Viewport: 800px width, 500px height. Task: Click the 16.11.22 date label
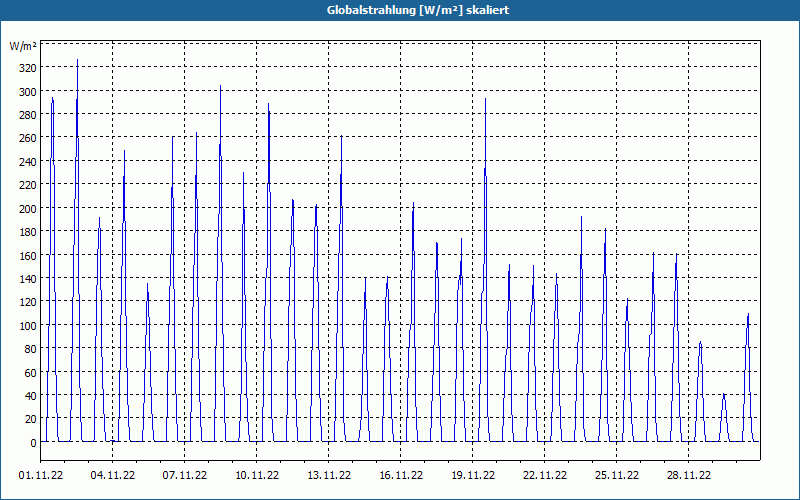point(401,475)
